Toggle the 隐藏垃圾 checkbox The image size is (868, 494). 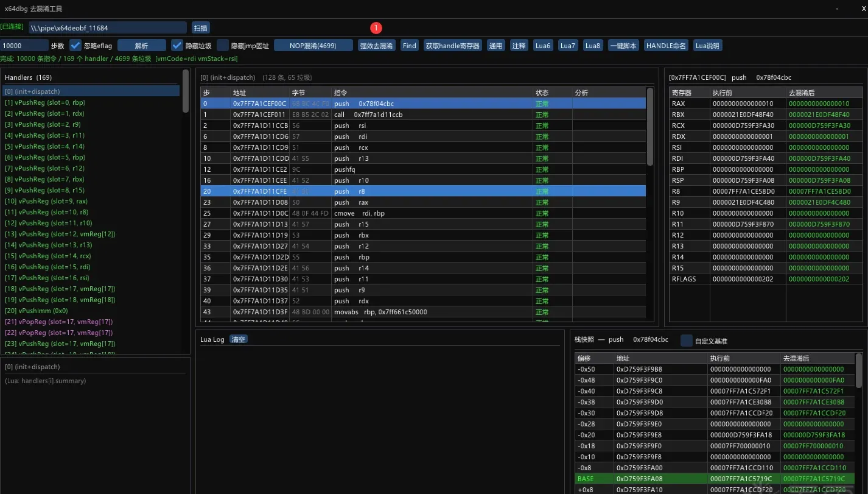coord(177,45)
